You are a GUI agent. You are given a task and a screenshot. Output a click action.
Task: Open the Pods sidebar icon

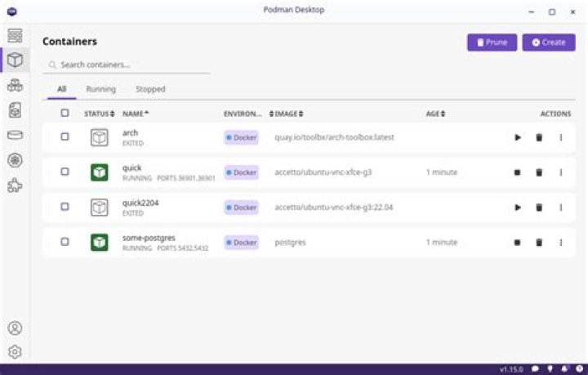(x=15, y=85)
